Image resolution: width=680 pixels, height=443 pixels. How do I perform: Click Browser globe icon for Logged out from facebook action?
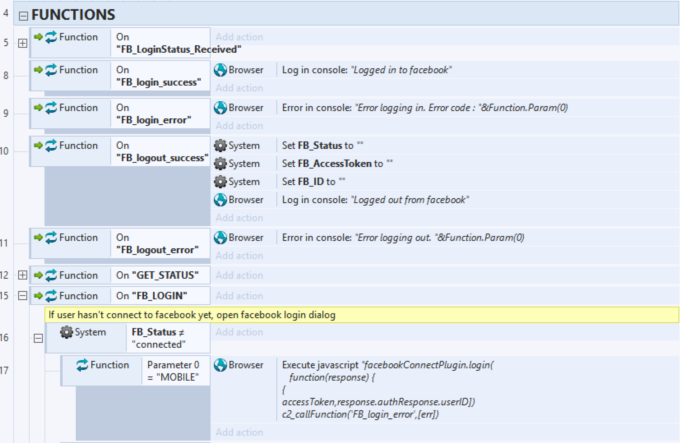[x=220, y=200]
